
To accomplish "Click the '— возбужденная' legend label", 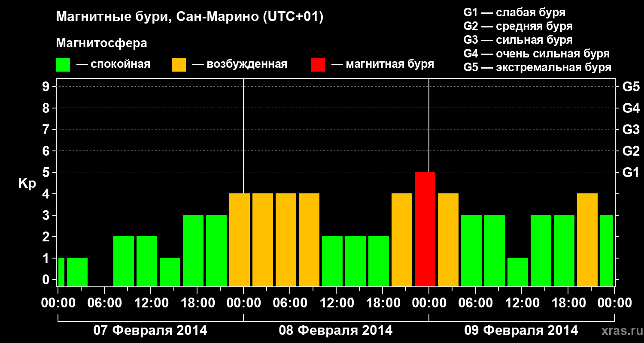I will point(240,65).
